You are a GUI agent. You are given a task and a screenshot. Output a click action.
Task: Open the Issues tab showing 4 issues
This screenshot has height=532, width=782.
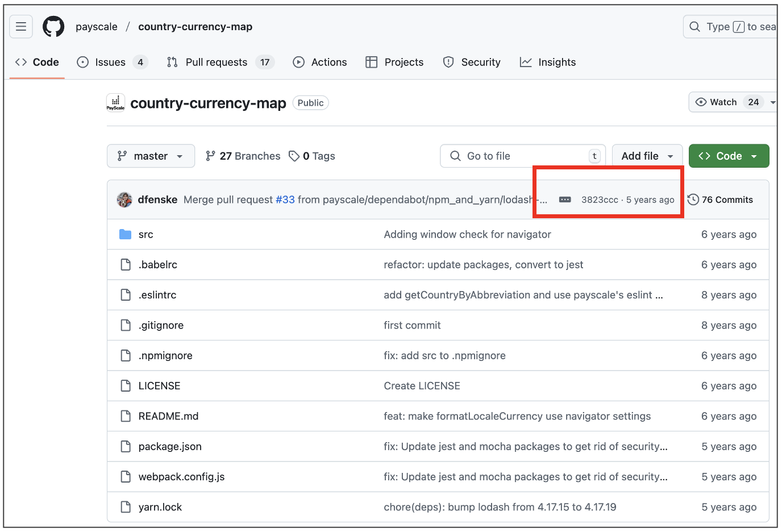click(108, 62)
